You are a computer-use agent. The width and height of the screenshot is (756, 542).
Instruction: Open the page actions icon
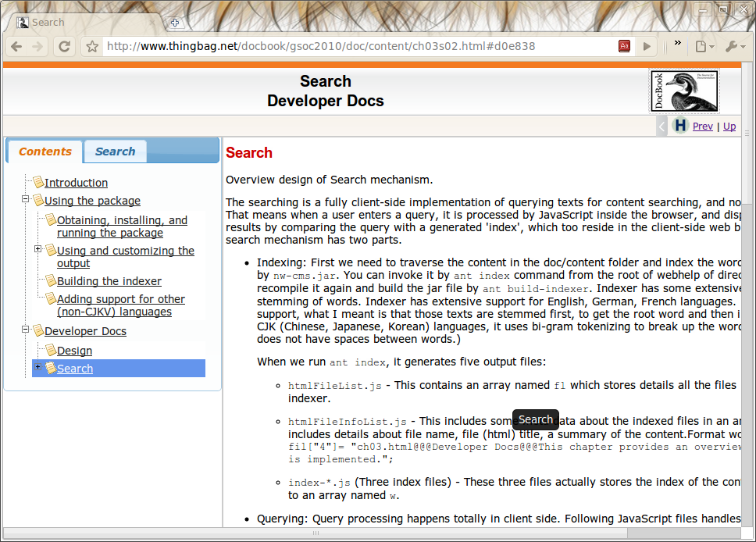(x=701, y=46)
